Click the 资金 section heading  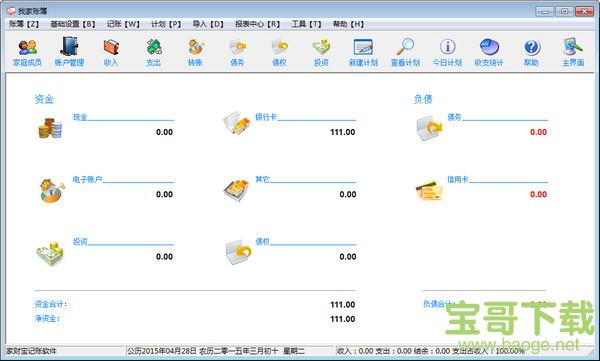[44, 100]
